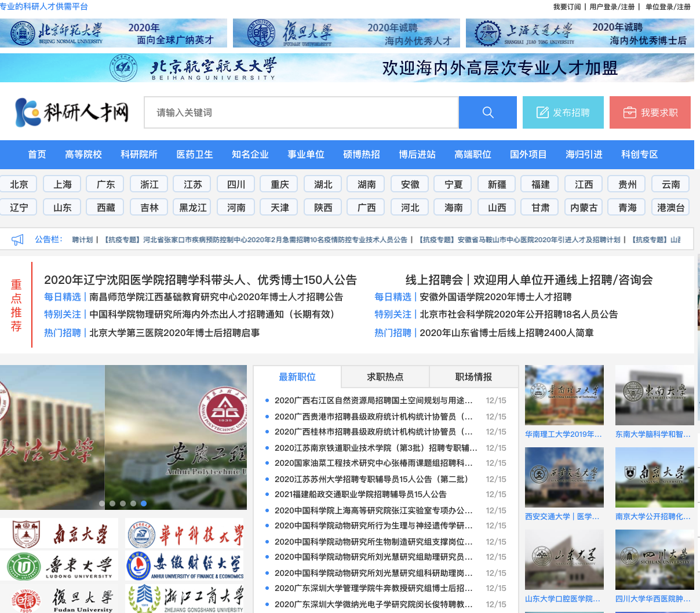The image size is (700, 613).
Task: Click the magnifier search button
Action: (487, 112)
